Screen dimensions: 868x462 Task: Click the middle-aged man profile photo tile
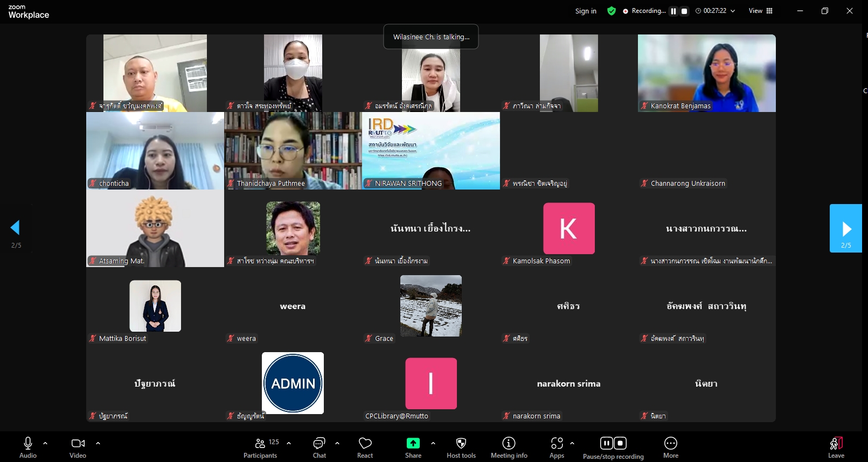(x=293, y=228)
